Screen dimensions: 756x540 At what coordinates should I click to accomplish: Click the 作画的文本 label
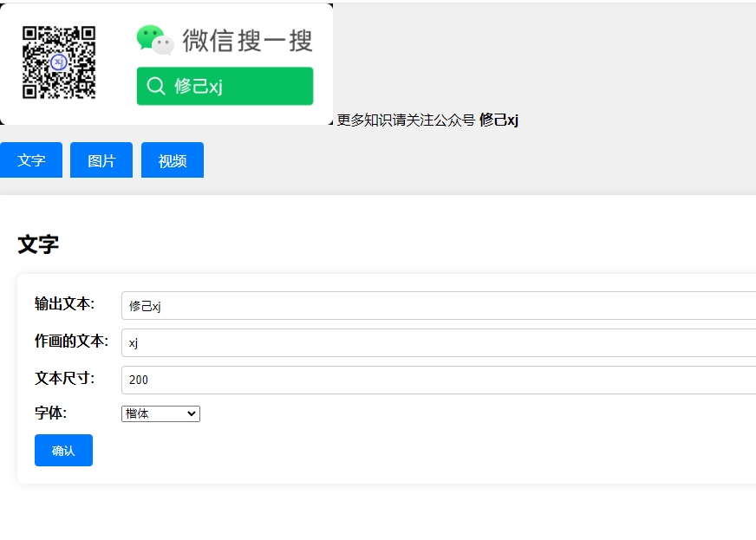pos(71,341)
